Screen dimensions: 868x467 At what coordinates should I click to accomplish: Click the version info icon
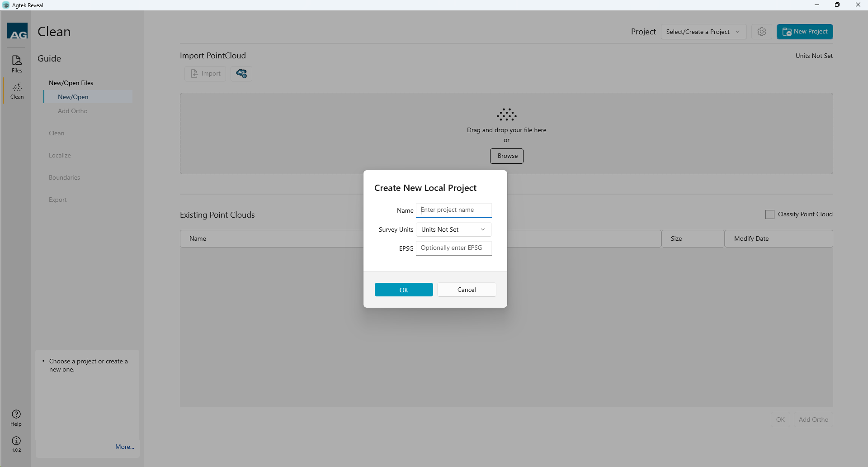click(16, 443)
